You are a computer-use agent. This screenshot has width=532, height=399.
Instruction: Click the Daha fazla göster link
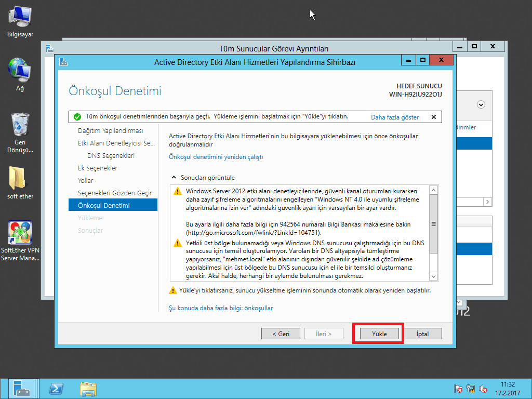point(395,117)
